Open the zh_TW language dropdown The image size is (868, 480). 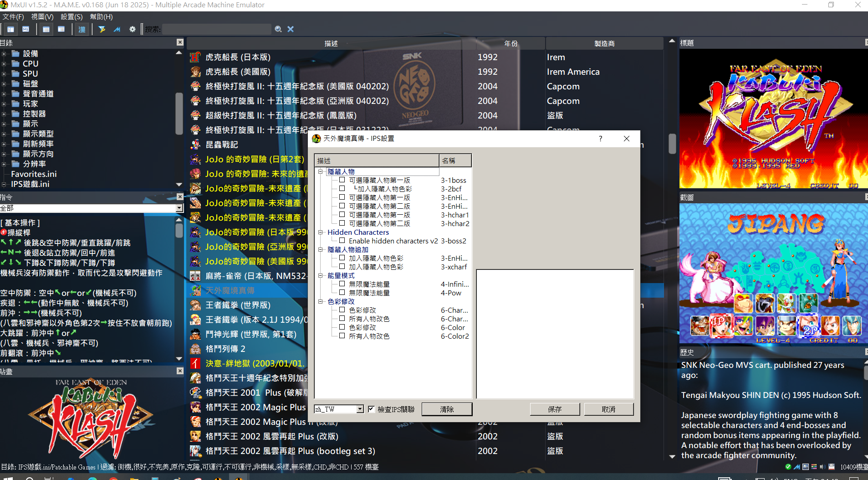click(x=360, y=409)
